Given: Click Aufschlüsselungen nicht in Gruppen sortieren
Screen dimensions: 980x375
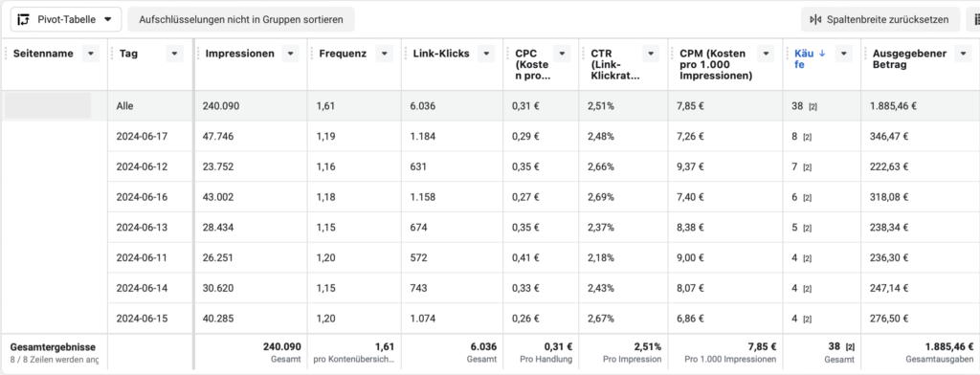Looking at the screenshot, I should click(240, 19).
